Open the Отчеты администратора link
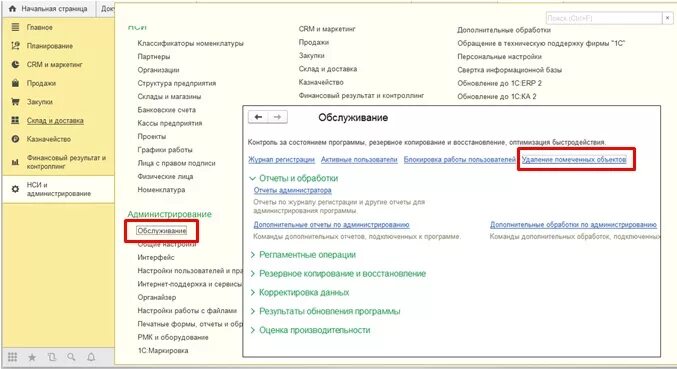The width and height of the screenshot is (677, 369). (293, 190)
